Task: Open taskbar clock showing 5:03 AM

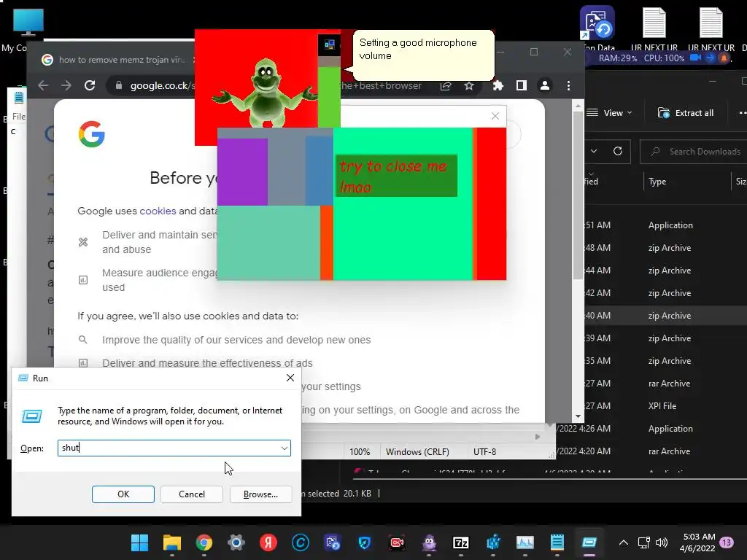Action: pos(698,542)
